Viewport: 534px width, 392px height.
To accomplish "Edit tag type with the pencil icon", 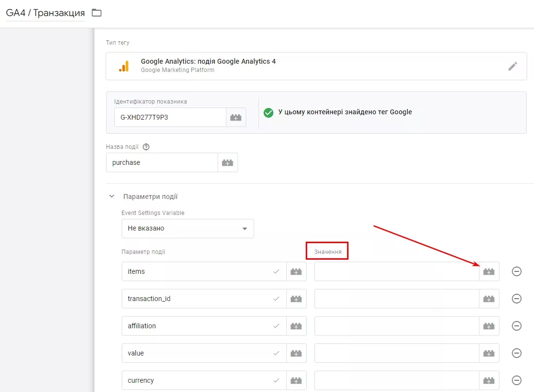I will 513,66.
